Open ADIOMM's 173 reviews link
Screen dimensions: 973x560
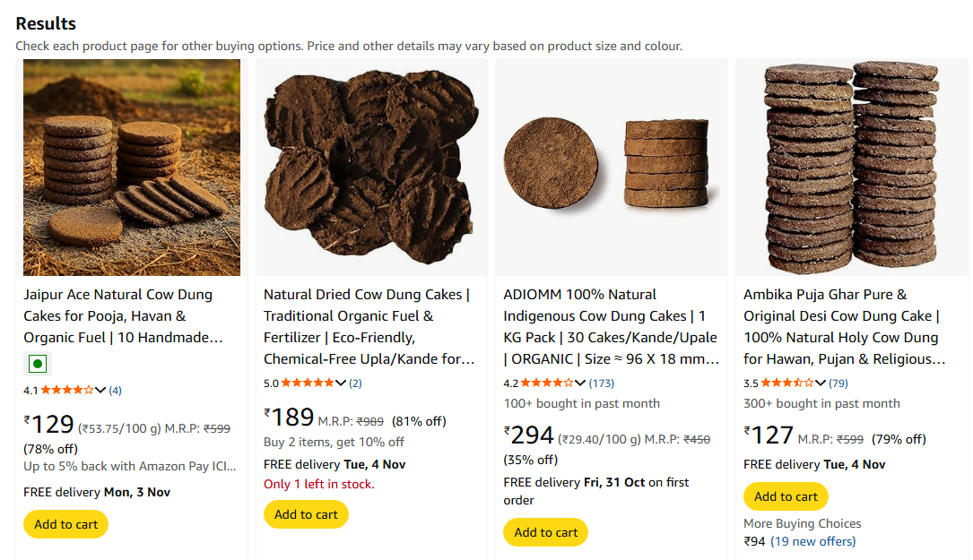[602, 383]
